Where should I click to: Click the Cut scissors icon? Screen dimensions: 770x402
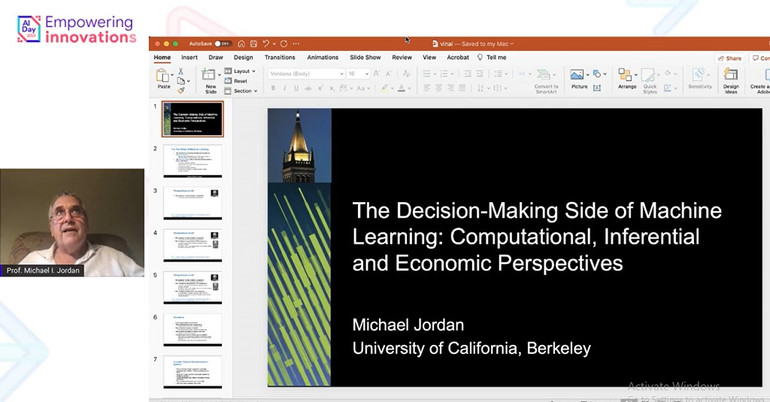181,71
